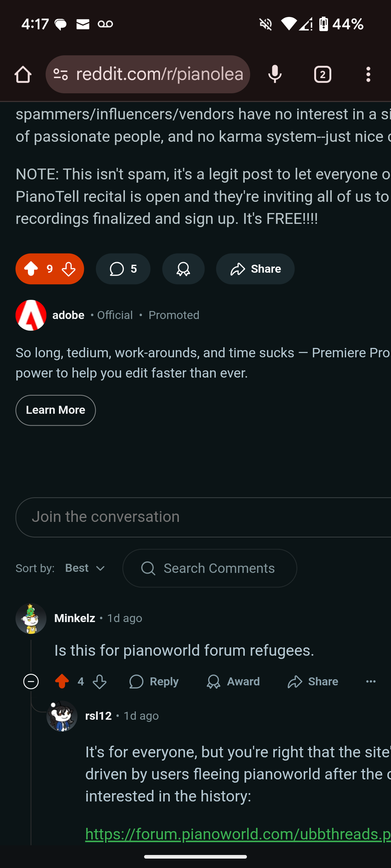Collapse Minkelz's comment thread
Screen dimensions: 391x868
pos(31,682)
